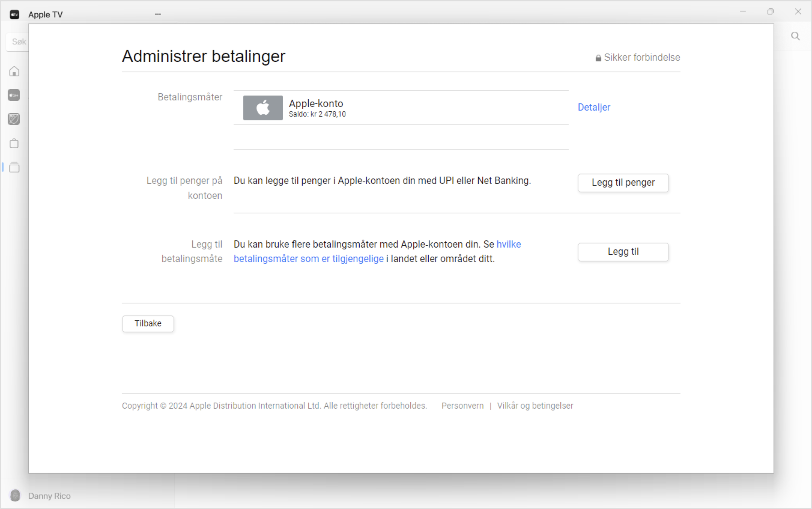
Task: Open the more options menu (...)
Action: (x=158, y=14)
